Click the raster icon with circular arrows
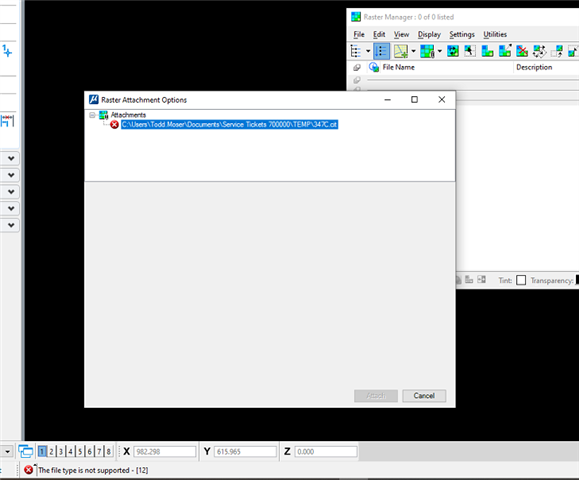 coord(453,51)
